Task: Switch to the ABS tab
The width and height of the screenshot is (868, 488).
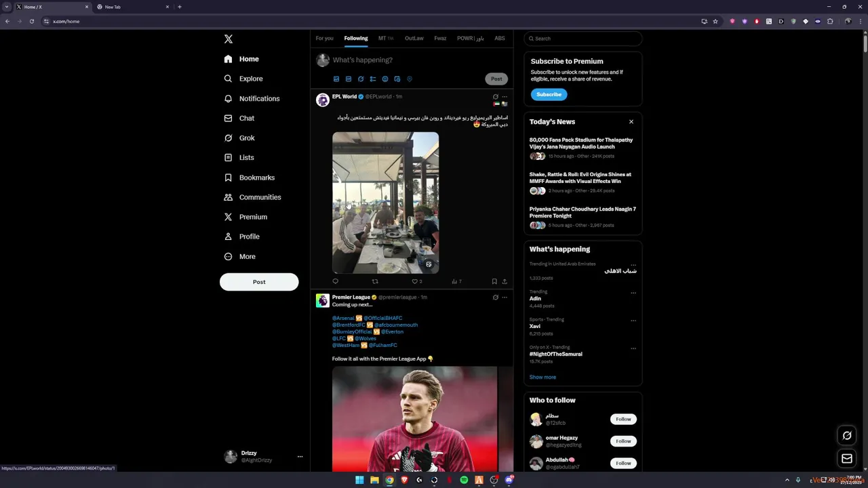Action: pyautogui.click(x=500, y=39)
